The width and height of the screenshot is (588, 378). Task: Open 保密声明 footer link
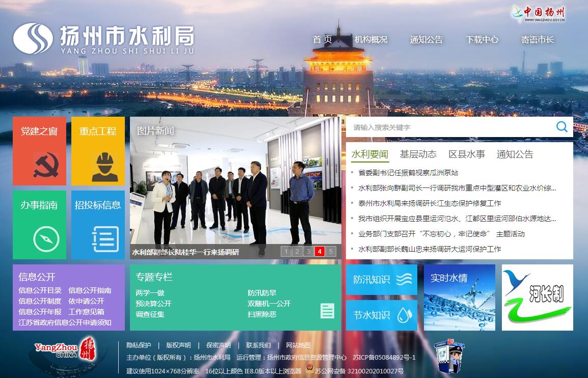219,345
